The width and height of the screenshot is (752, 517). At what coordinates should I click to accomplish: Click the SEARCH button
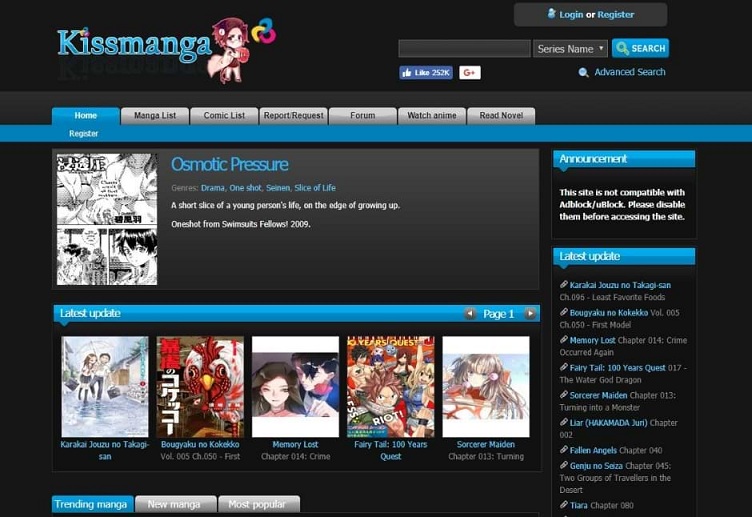point(640,48)
